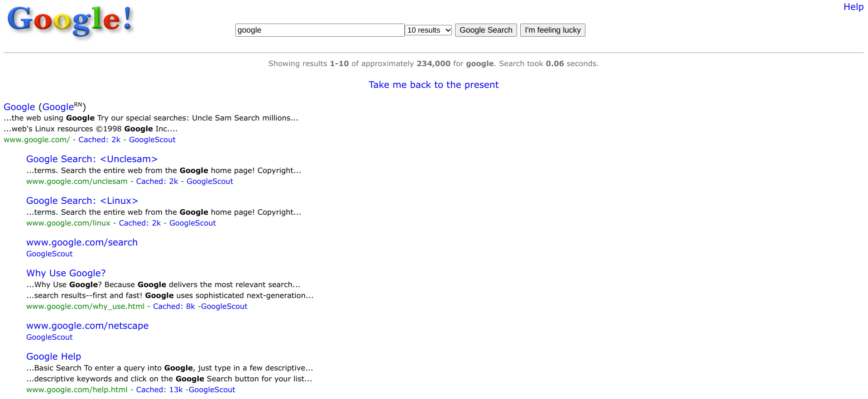This screenshot has height=399, width=868.
Task: Click the snippet starting '...Basic Search To enter a query'
Action: pyautogui.click(x=170, y=368)
